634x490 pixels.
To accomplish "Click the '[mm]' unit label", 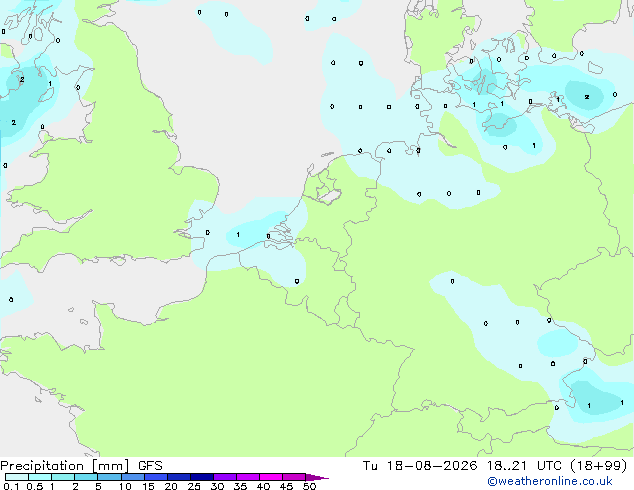I will pos(111,466).
